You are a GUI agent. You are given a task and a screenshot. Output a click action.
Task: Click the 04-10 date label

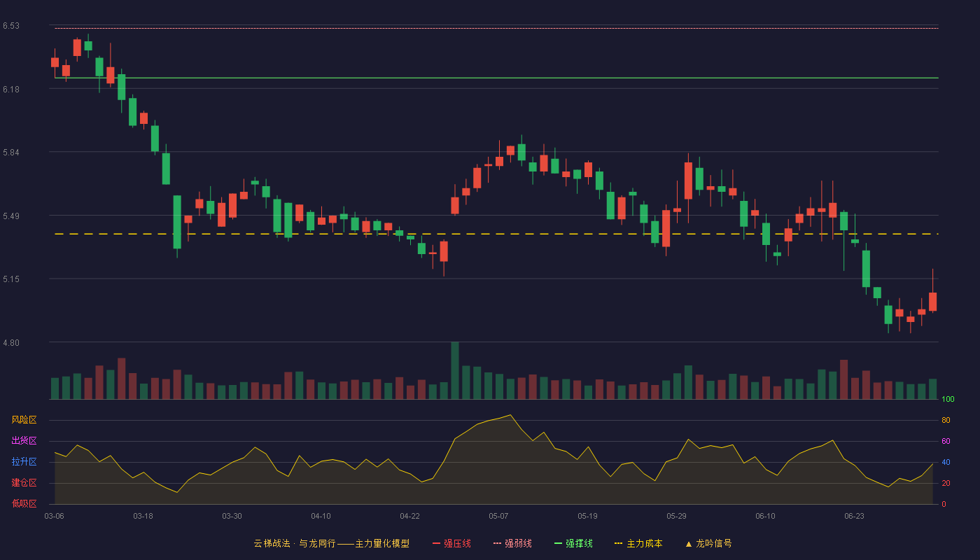(x=321, y=516)
